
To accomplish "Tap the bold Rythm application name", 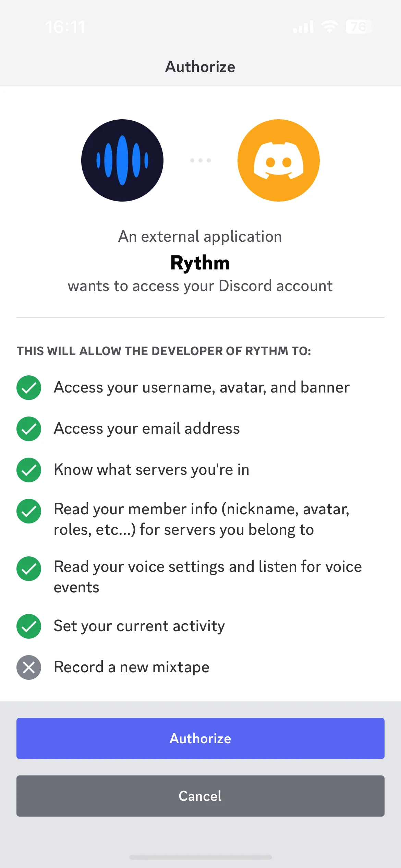I will (x=200, y=263).
